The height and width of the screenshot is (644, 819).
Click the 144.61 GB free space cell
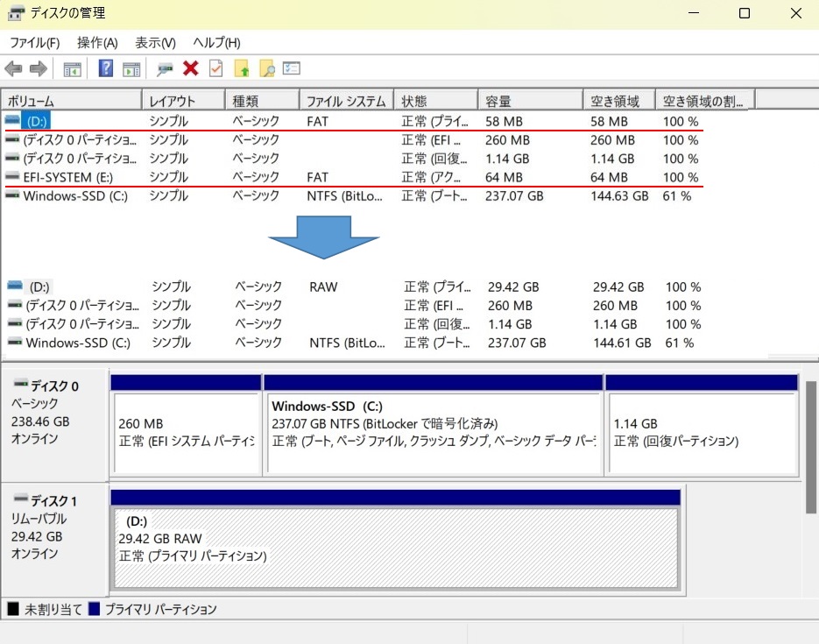(x=622, y=343)
